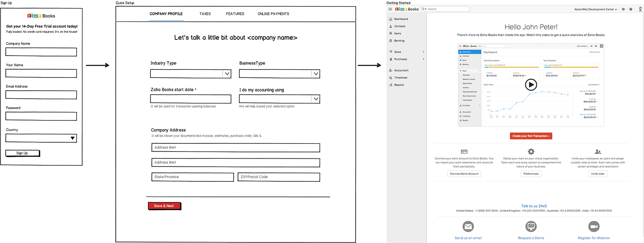The height and width of the screenshot is (243, 644).
Task: Focus the ZIP/Postal Code field
Action: click(279, 177)
